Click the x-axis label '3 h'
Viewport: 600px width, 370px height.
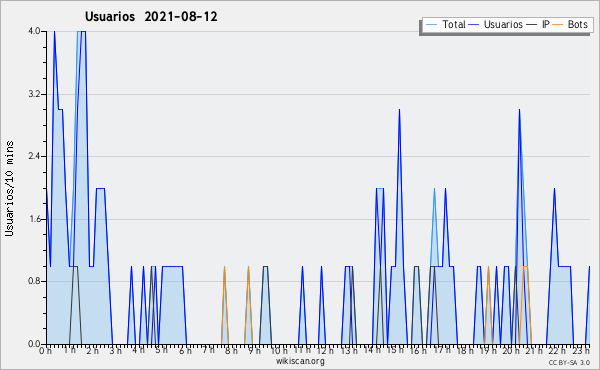(x=115, y=351)
